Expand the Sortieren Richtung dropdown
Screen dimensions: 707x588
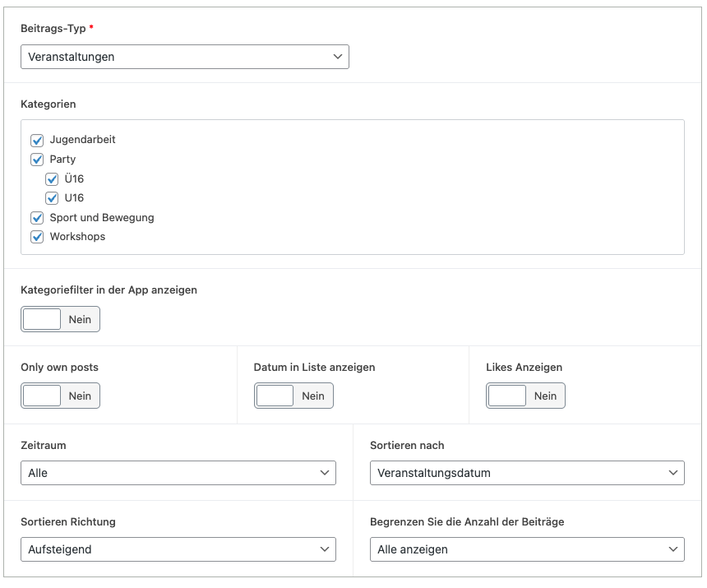coord(178,549)
